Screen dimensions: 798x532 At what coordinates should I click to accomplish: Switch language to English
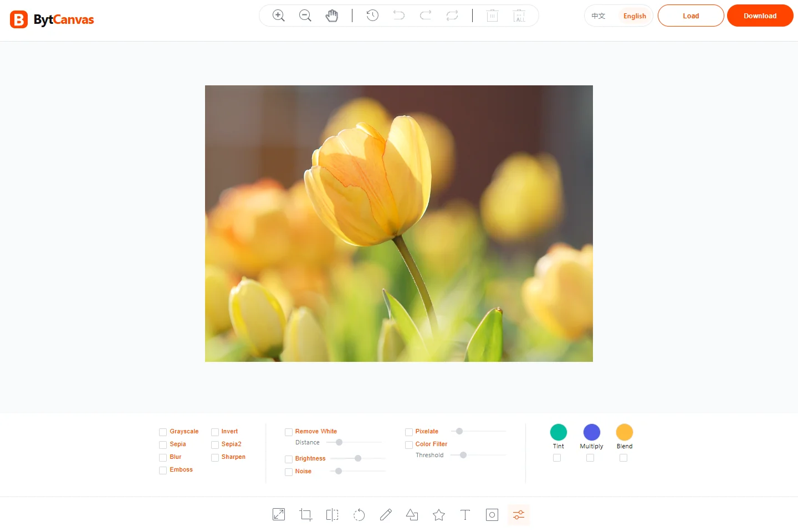[635, 16]
